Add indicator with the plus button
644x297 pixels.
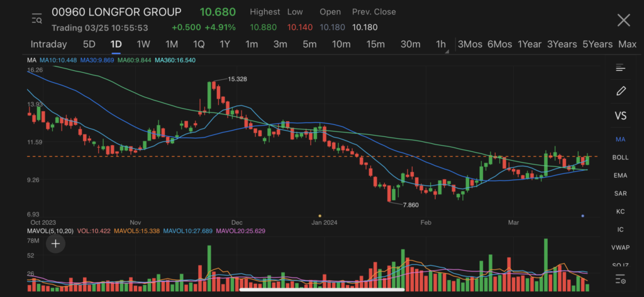(55, 244)
